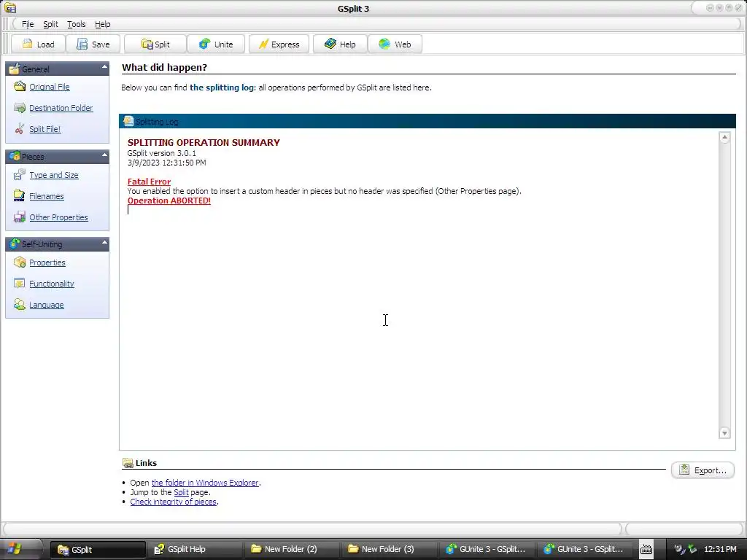This screenshot has height=560, width=747.
Task: Click the Destination Folder icon in sidebar
Action: pos(20,108)
